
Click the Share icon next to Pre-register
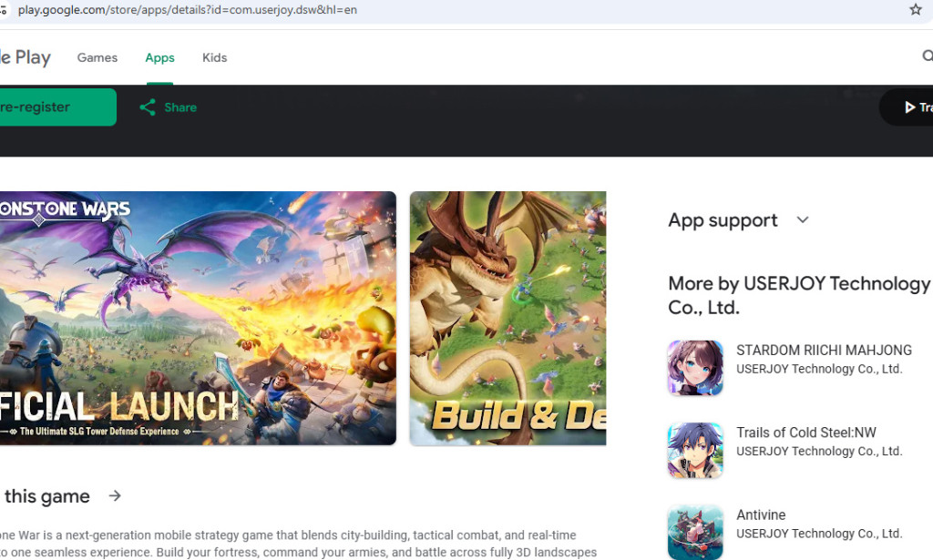pyautogui.click(x=149, y=107)
